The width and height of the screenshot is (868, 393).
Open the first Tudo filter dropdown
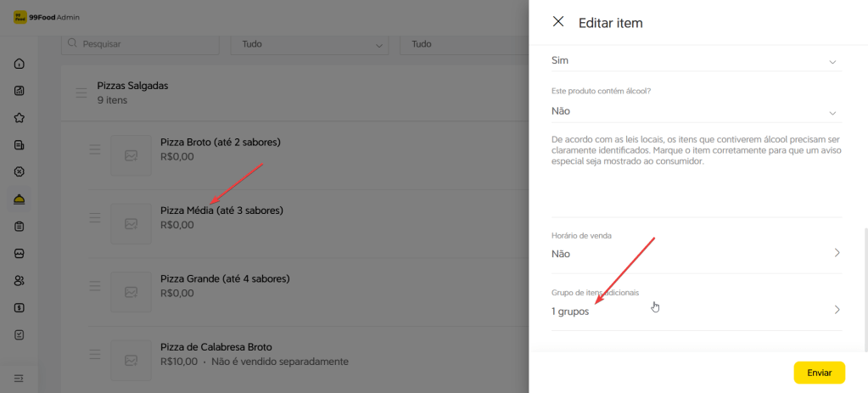[x=309, y=43]
